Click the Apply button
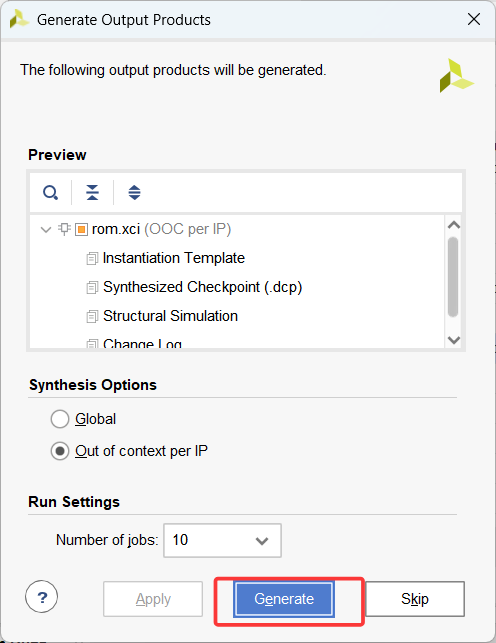The width and height of the screenshot is (496, 643). tap(153, 599)
